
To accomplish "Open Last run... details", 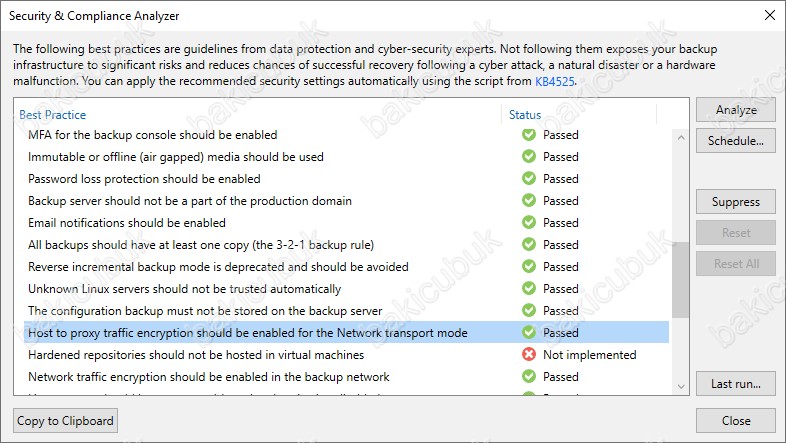I will click(x=736, y=384).
